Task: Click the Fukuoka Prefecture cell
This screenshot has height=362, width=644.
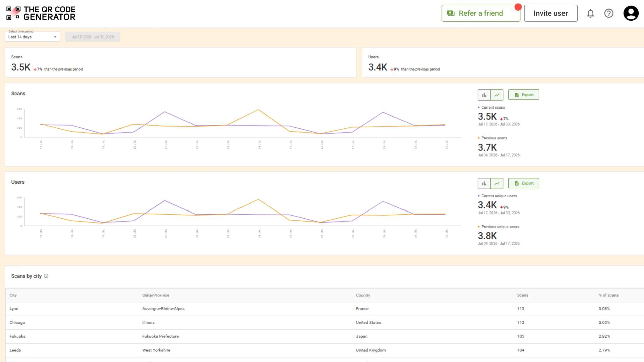Action: [160, 336]
